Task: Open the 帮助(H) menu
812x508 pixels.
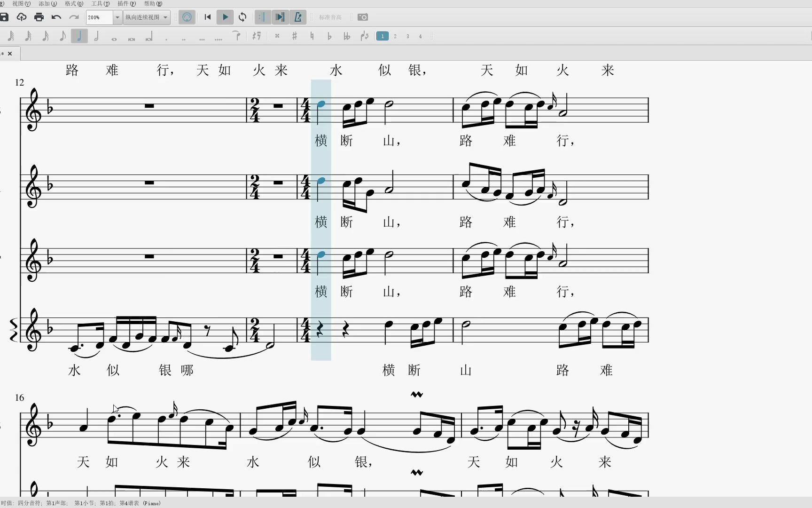Action: click(153, 4)
